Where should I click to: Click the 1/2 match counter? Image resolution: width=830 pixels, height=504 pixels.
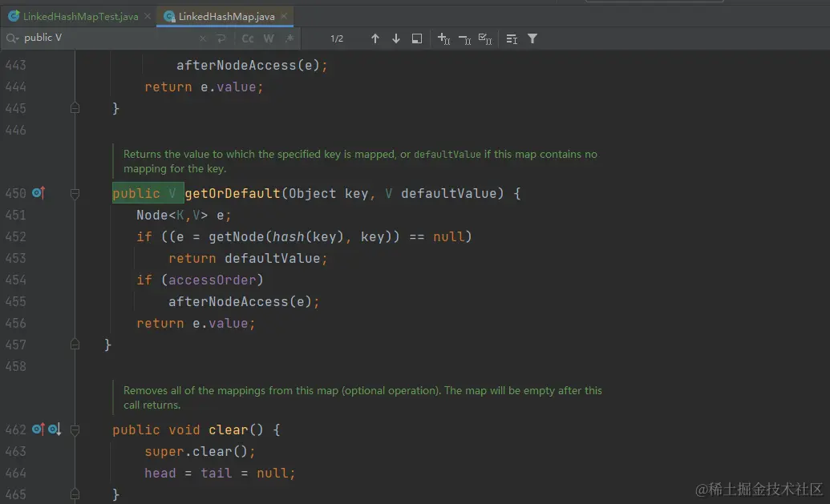pos(337,38)
